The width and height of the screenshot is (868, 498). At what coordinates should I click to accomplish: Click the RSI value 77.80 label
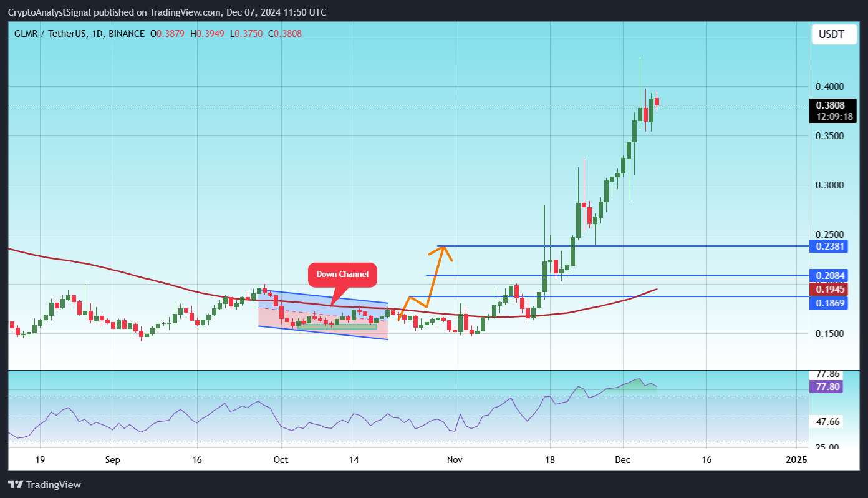[x=827, y=387]
